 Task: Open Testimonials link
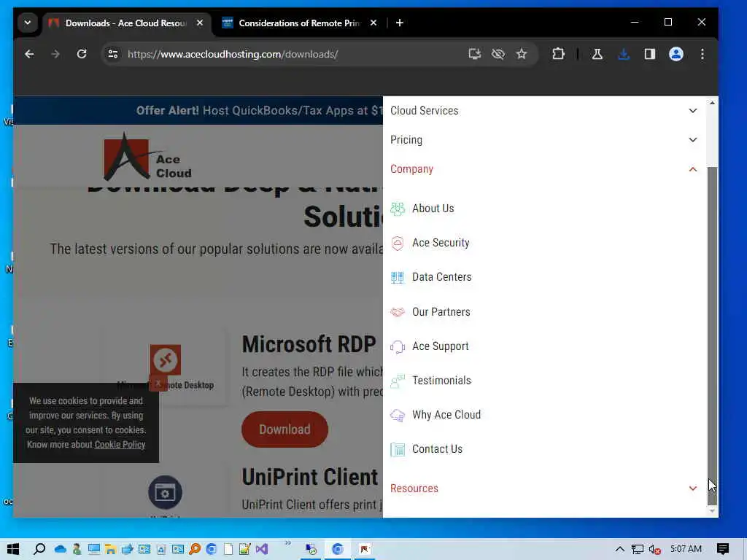[x=441, y=380]
